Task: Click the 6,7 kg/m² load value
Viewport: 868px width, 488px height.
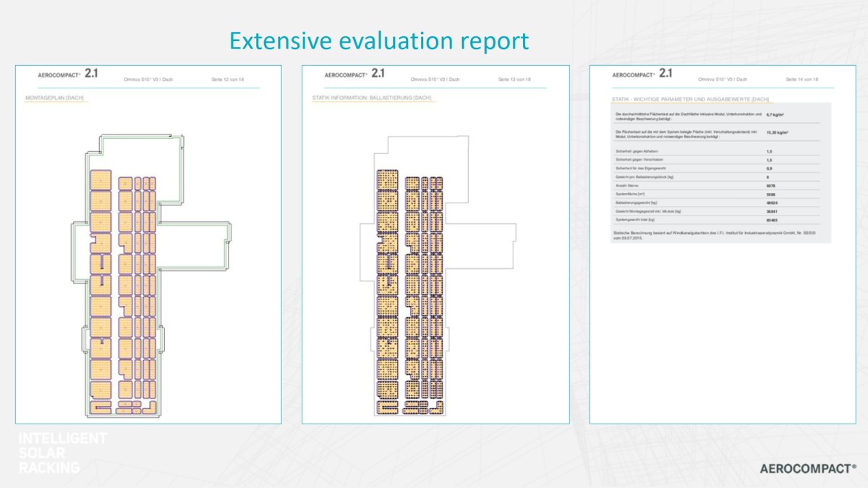Action: point(775,114)
